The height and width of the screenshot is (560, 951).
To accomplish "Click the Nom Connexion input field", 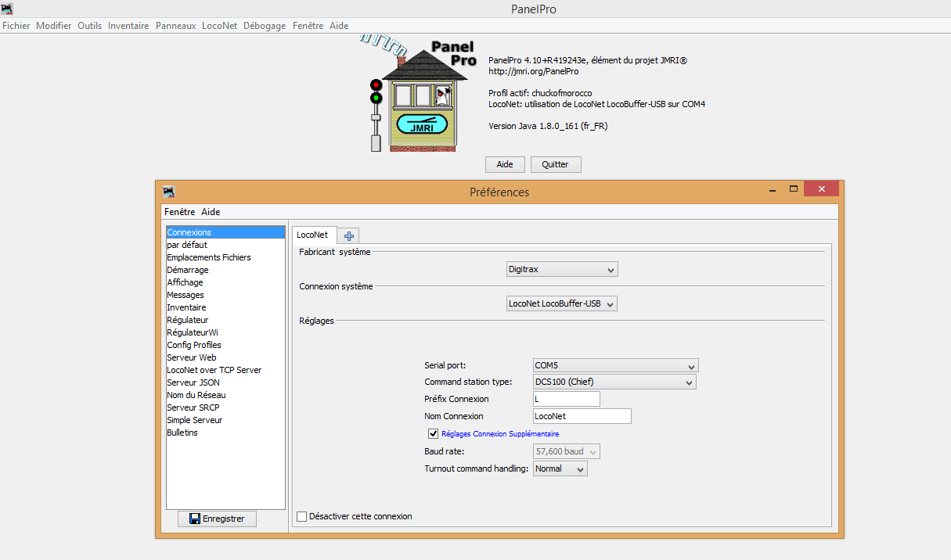I will pyautogui.click(x=582, y=416).
